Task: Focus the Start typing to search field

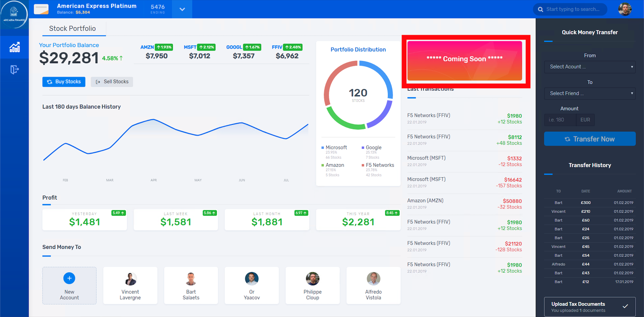Action: (x=573, y=9)
